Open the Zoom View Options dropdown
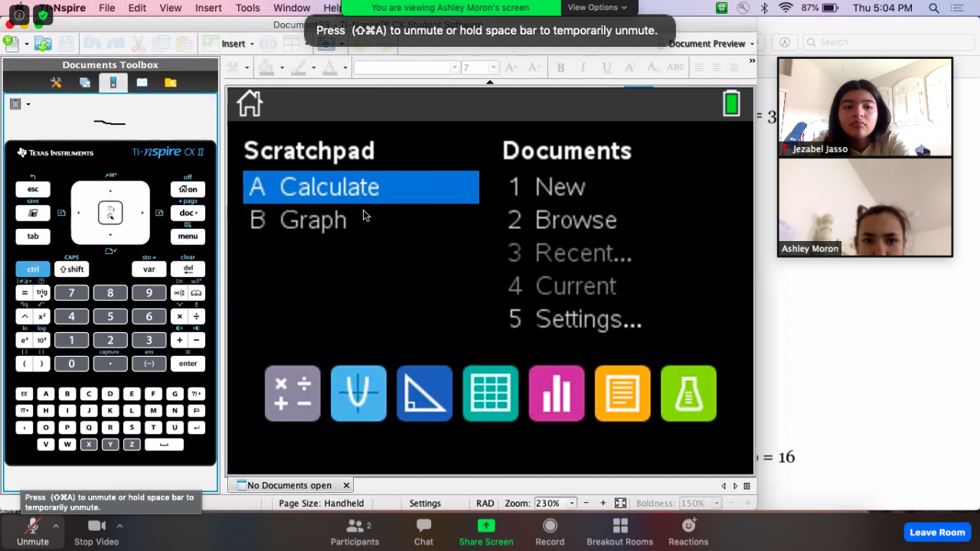Image resolution: width=980 pixels, height=551 pixels. coord(597,8)
